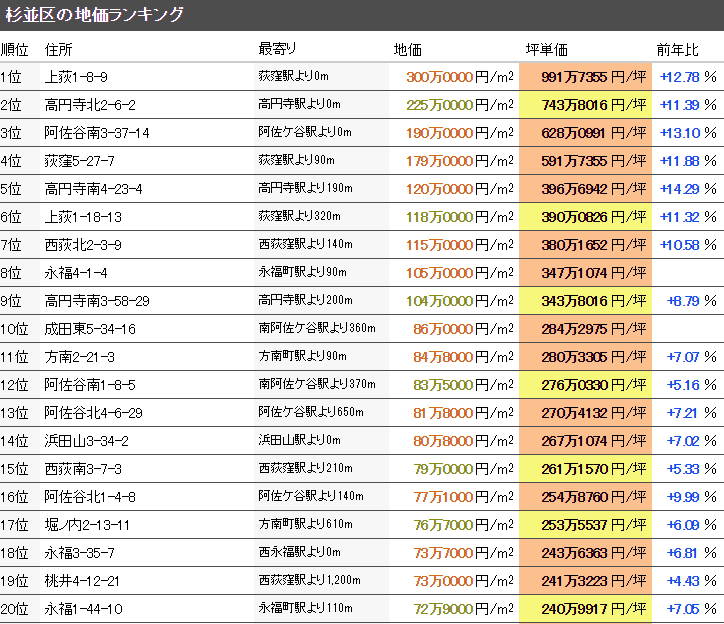The image size is (724, 624).
Task: Select the 永福4-1-4 address
Action: [76, 273]
